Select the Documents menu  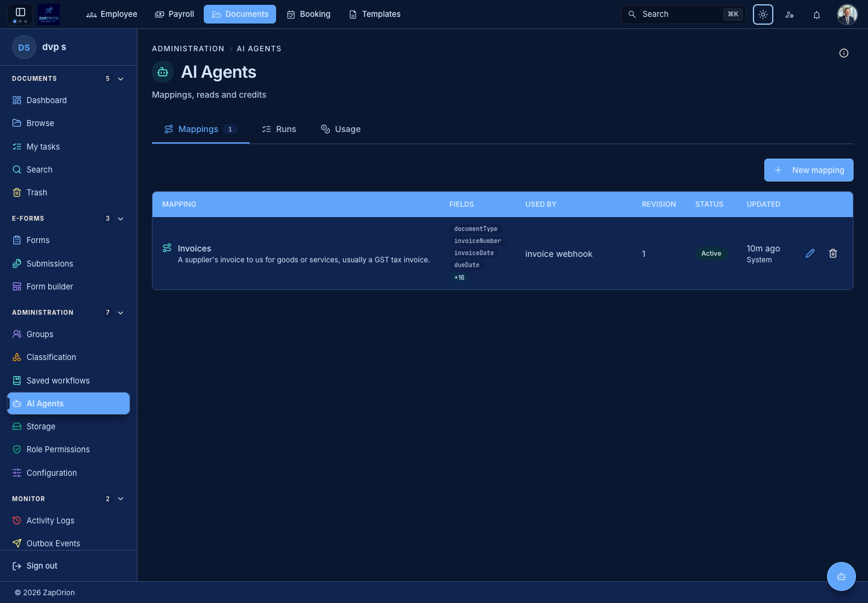point(240,14)
